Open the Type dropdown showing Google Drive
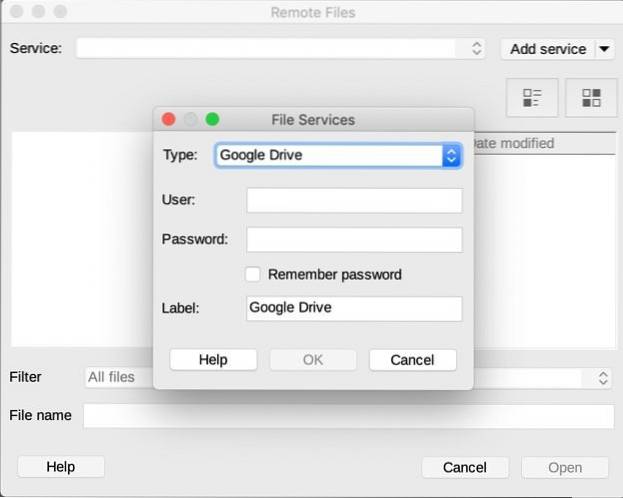 tap(338, 155)
